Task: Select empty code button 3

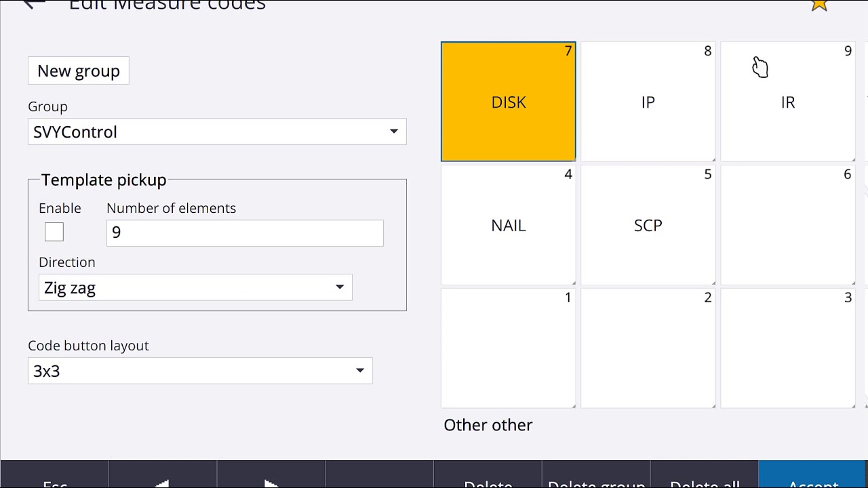Action: [x=788, y=348]
